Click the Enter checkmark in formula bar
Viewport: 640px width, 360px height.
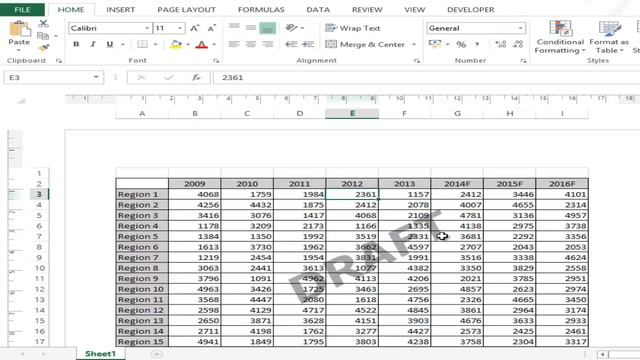coord(169,77)
